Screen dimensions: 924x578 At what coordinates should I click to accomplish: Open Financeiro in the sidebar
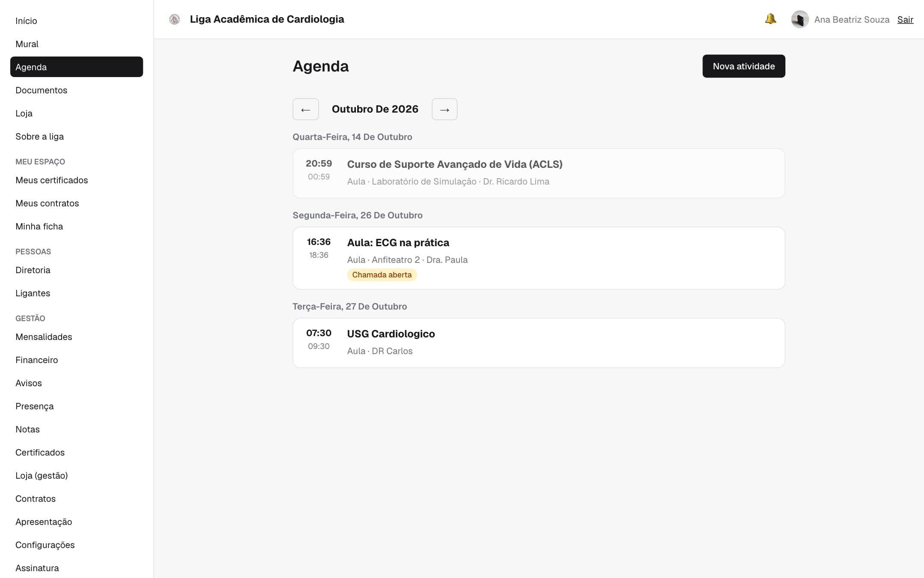77,360
